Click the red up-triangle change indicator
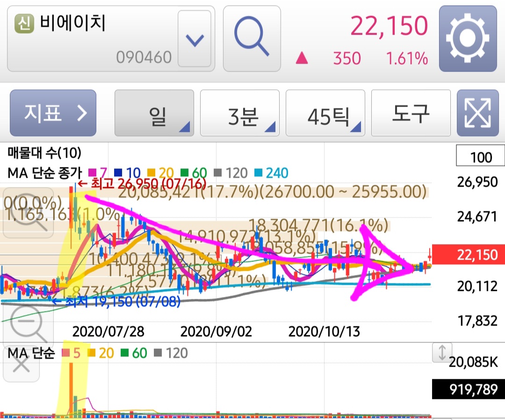The width and height of the screenshot is (505, 420). (x=302, y=58)
